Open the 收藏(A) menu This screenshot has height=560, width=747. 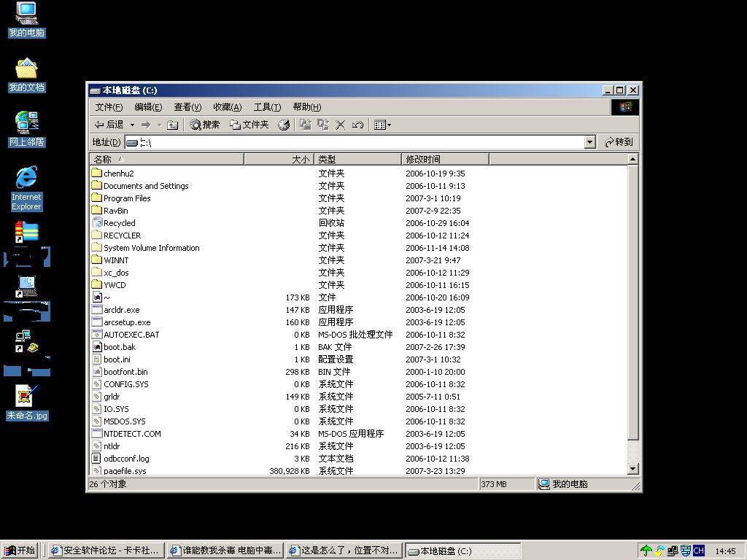click(228, 107)
